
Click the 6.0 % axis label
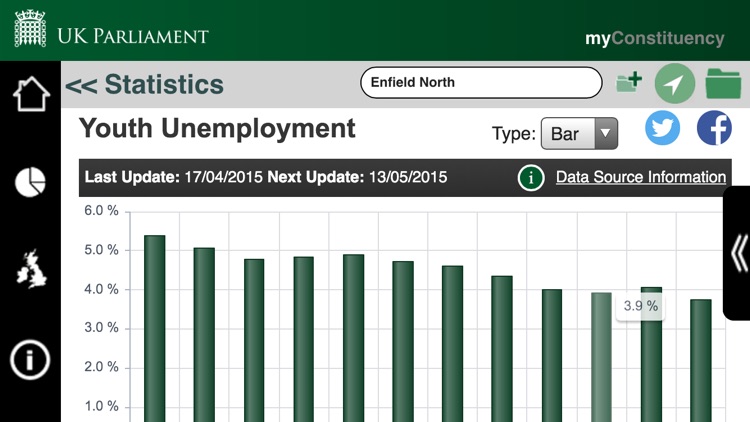pos(101,211)
